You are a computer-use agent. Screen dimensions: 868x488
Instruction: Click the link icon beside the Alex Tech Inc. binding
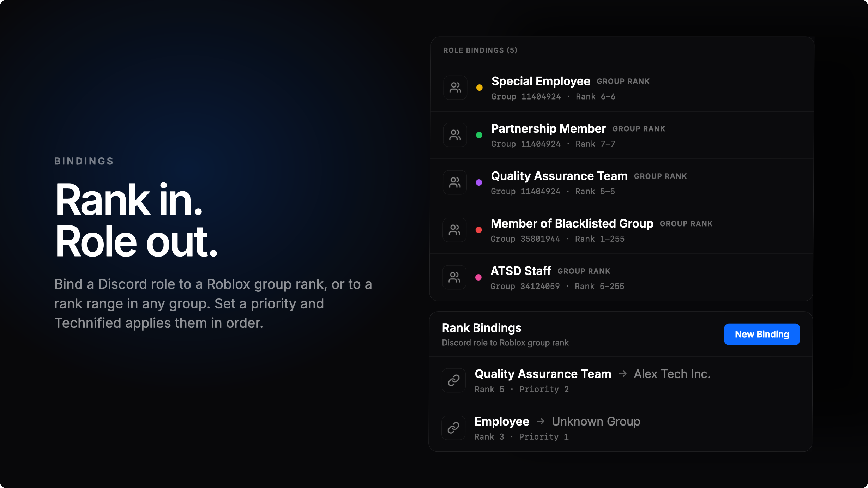[454, 380]
